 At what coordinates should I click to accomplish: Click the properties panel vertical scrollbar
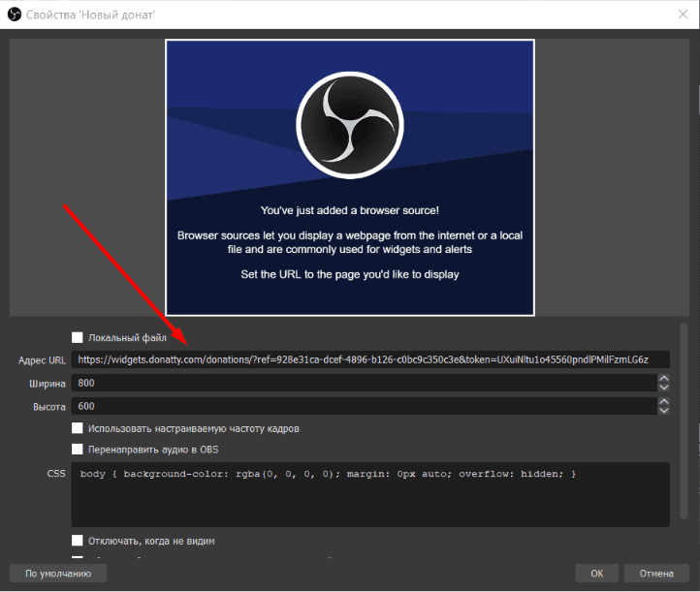pyautogui.click(x=684, y=421)
